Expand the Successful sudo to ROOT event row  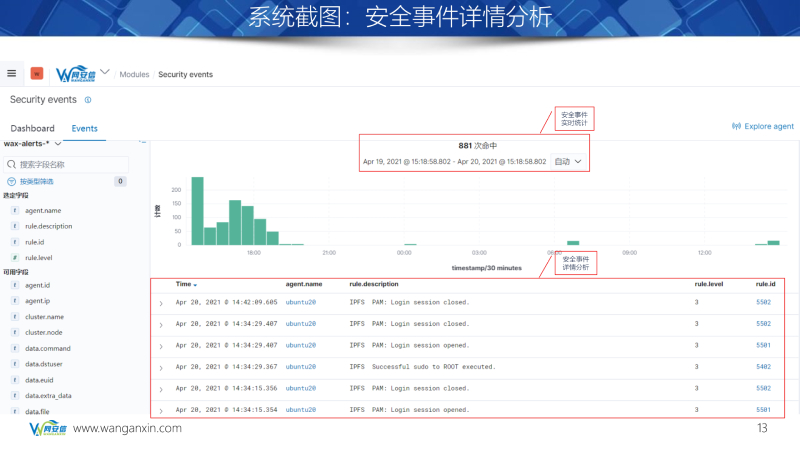[x=161, y=367]
